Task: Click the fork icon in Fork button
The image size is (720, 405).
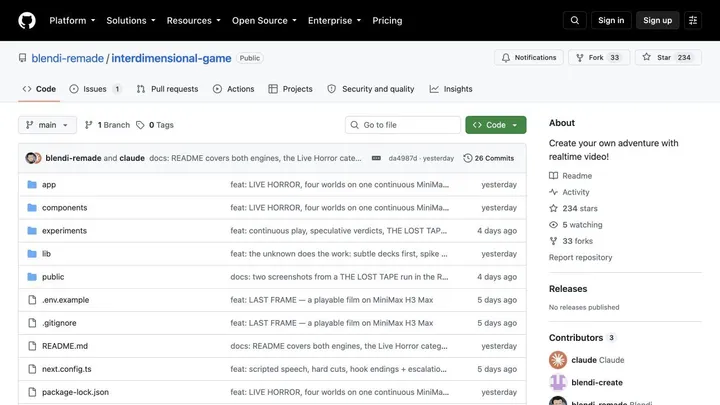Action: click(x=580, y=58)
